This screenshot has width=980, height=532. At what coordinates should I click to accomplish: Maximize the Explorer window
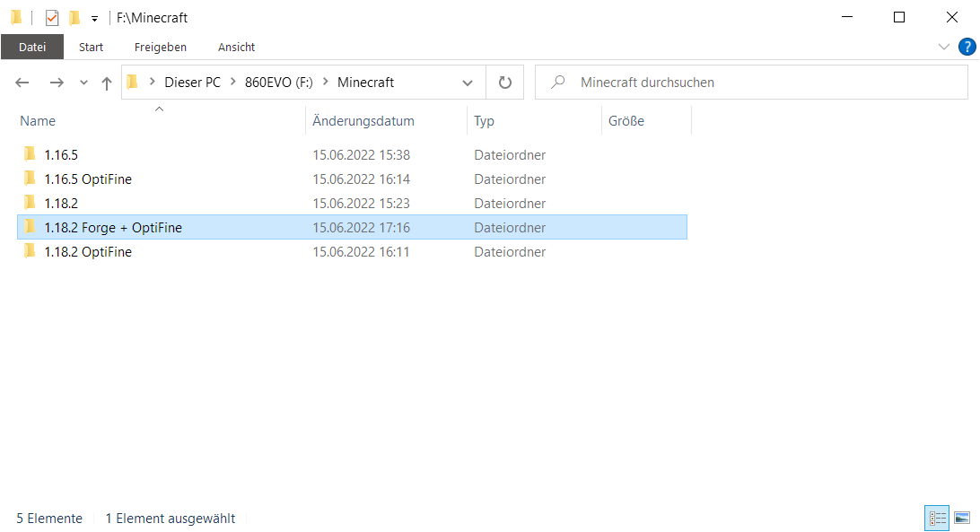point(899,17)
